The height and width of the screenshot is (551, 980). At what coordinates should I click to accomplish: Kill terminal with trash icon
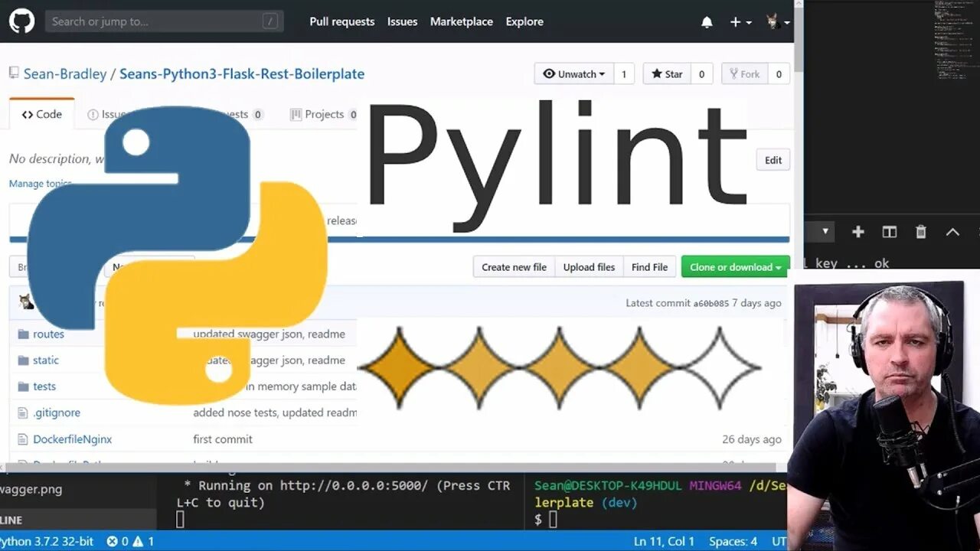(x=921, y=232)
